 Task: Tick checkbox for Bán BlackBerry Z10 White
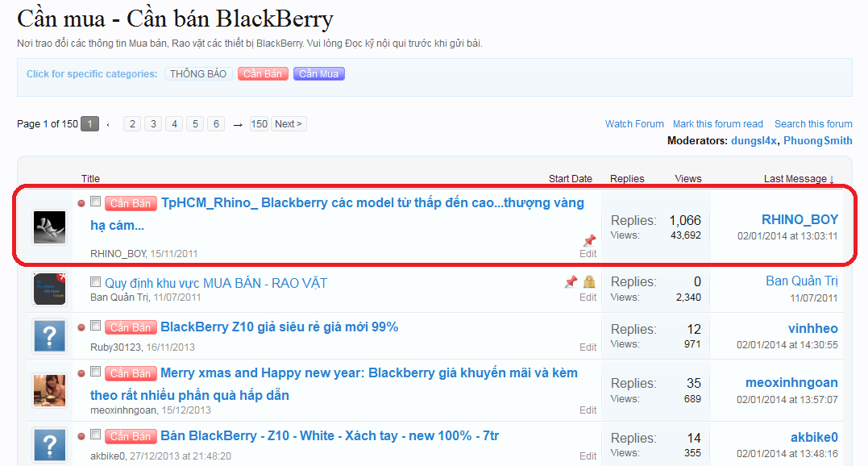coord(95,435)
